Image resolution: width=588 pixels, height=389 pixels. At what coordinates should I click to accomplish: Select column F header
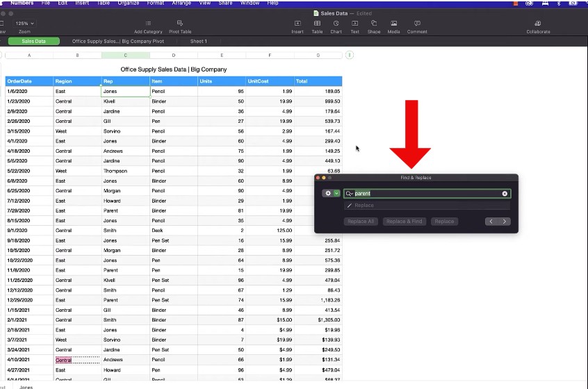coord(270,56)
